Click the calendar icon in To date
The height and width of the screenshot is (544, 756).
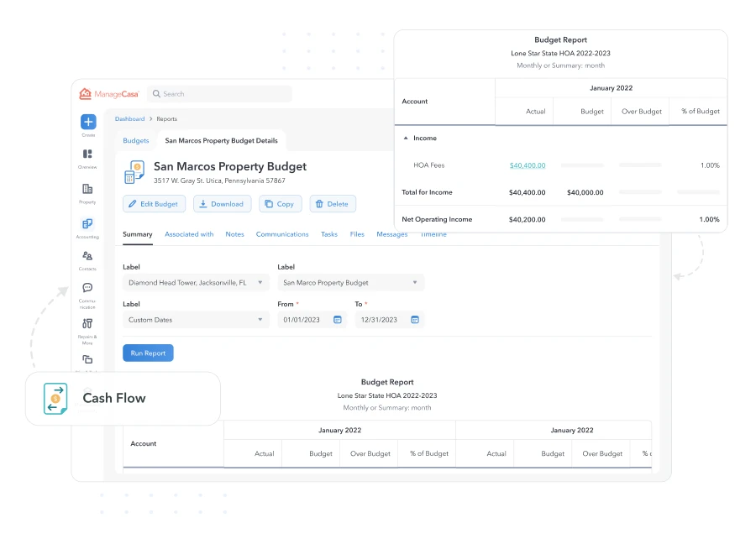[415, 320]
